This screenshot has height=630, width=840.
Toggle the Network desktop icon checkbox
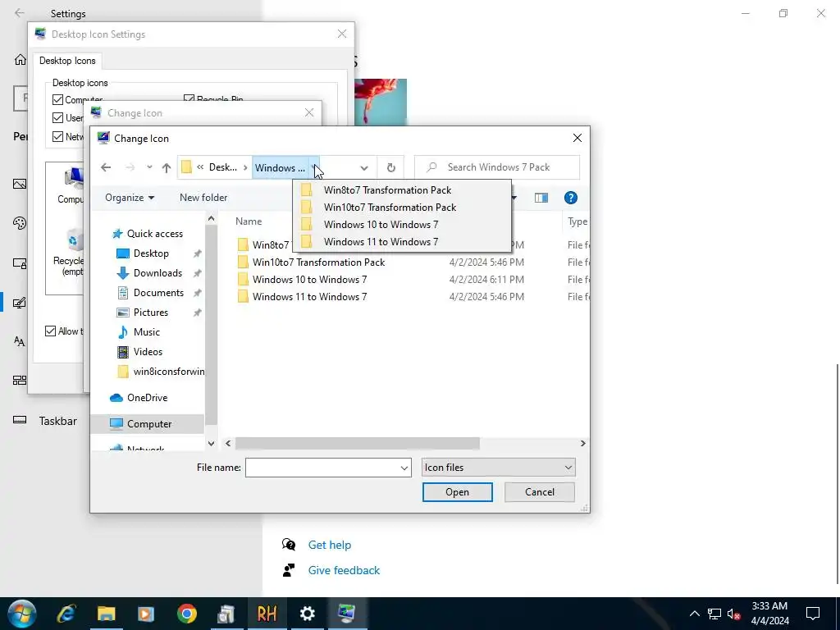tap(58, 137)
